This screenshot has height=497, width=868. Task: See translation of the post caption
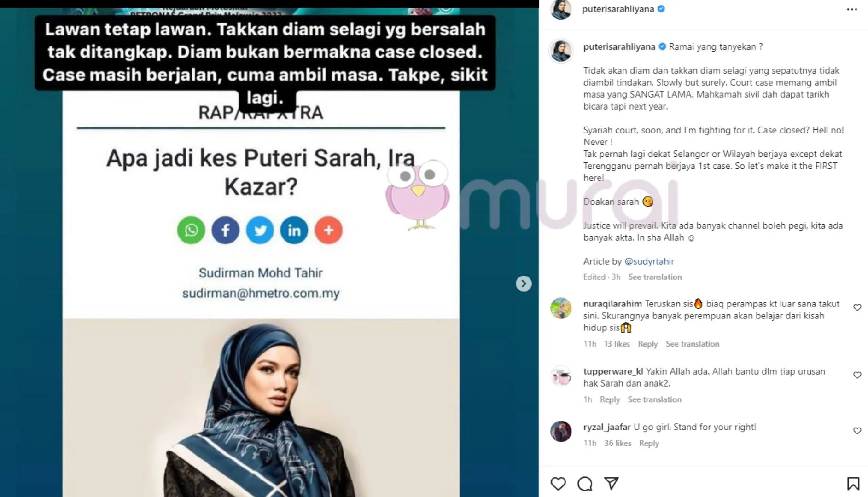coord(655,277)
